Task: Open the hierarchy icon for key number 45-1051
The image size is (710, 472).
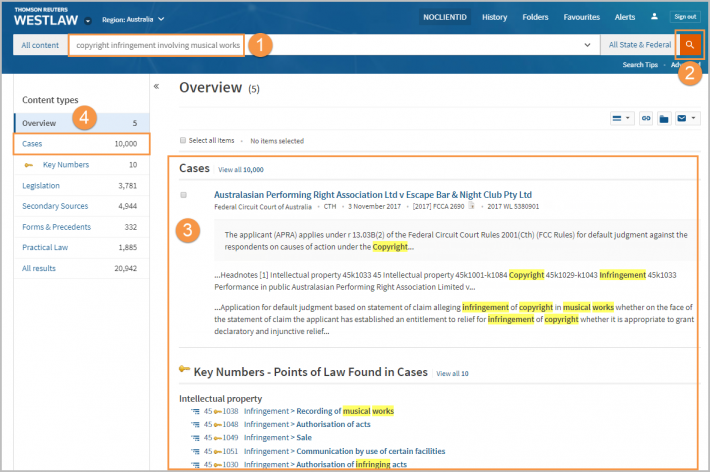Action: 195,451
